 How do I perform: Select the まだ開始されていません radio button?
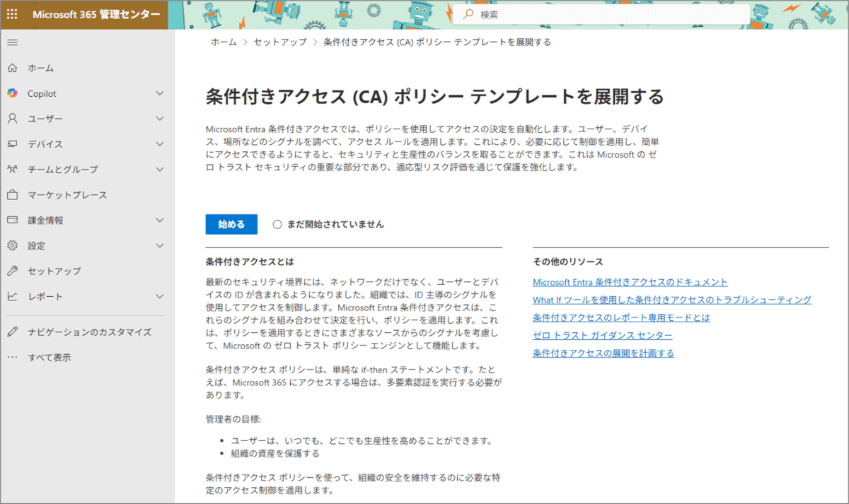(x=277, y=224)
